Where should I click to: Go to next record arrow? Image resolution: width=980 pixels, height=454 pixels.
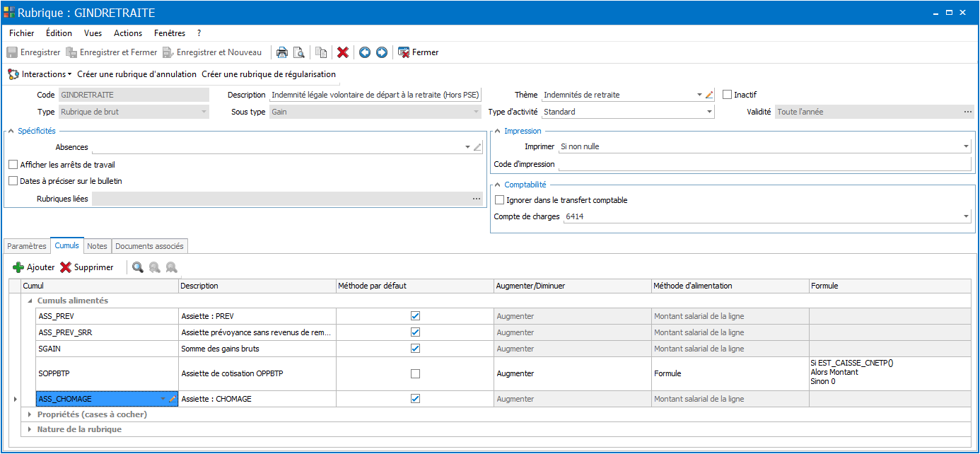[x=382, y=52]
